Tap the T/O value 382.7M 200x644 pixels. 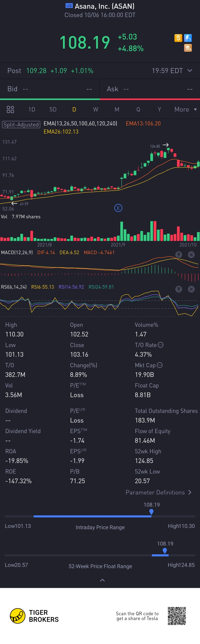coord(15,375)
